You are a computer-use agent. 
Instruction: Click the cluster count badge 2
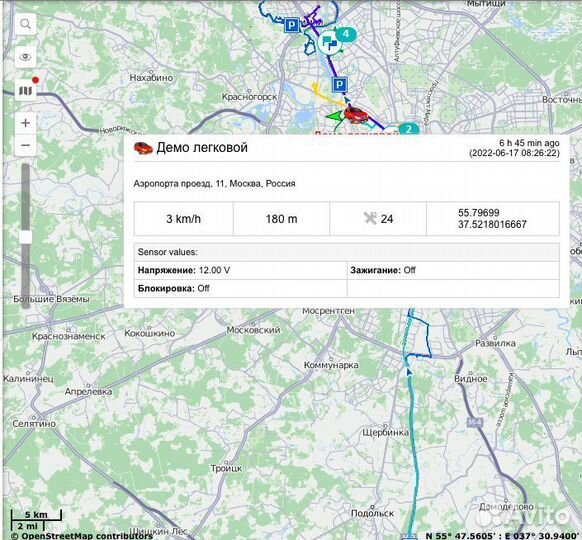click(409, 129)
